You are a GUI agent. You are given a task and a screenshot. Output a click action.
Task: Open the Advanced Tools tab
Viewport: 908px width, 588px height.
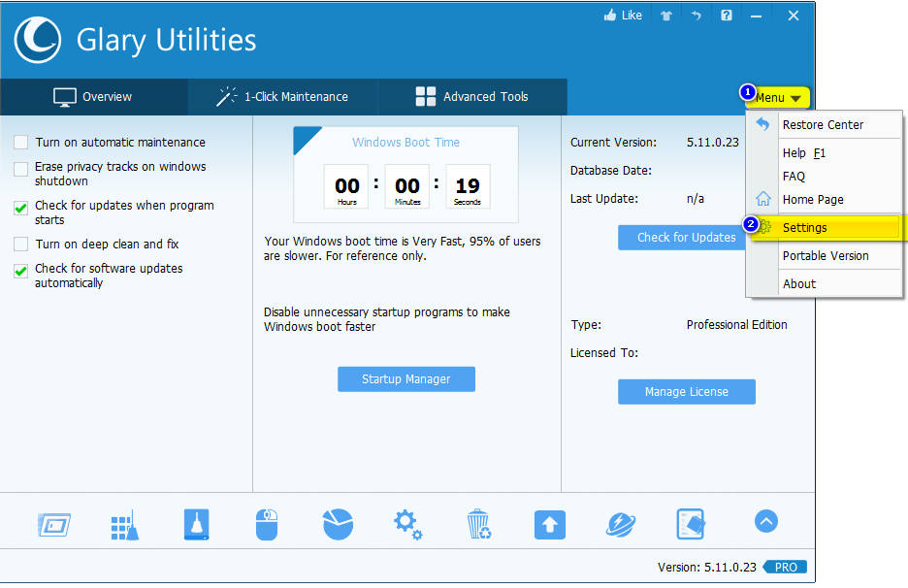tap(472, 97)
